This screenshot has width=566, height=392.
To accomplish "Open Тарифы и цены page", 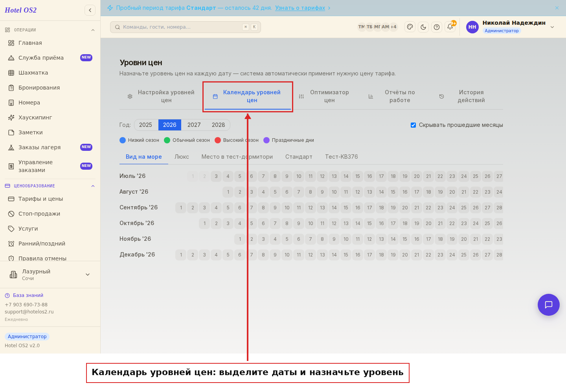I will (50, 199).
